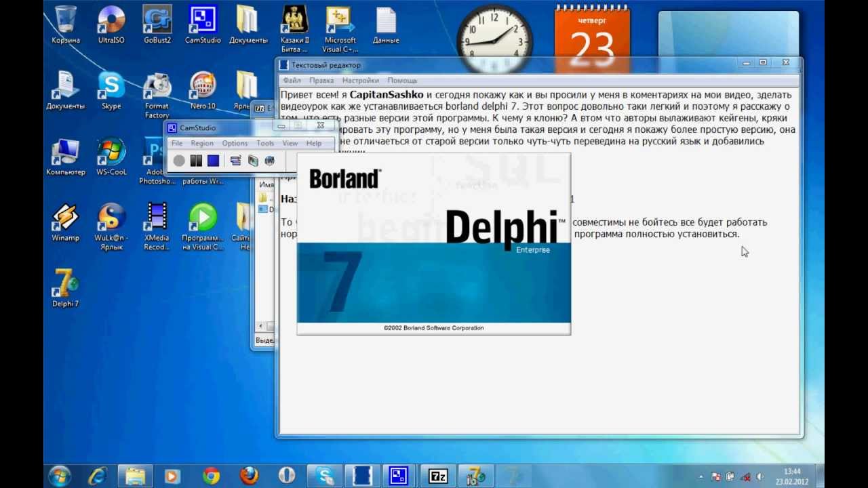Select Skype desktop icon

[111, 91]
